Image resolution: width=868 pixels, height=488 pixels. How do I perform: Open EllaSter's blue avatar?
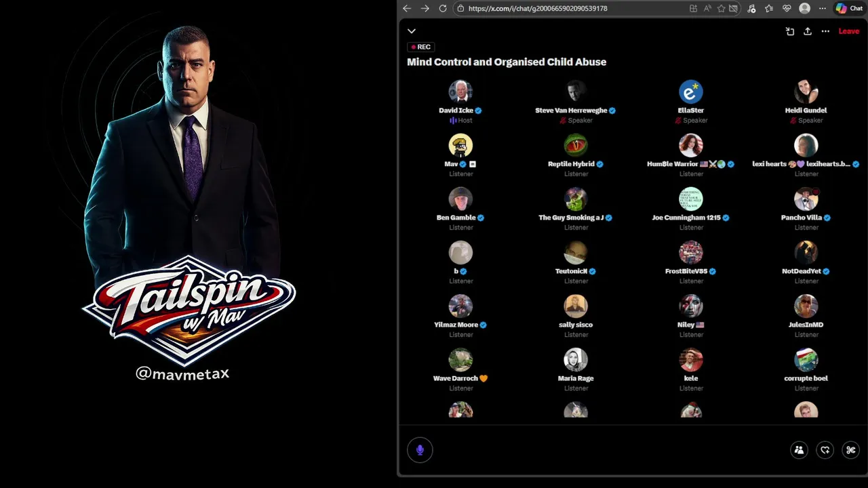click(691, 91)
